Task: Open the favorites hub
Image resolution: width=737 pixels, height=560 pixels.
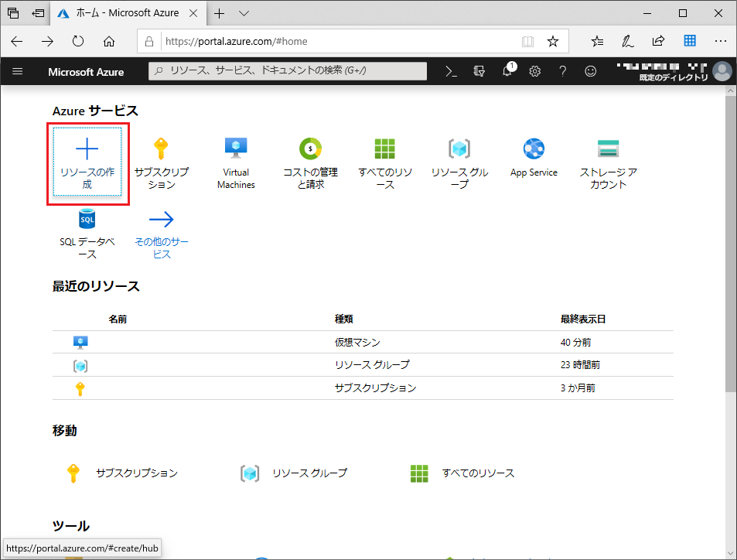Action: pos(597,41)
